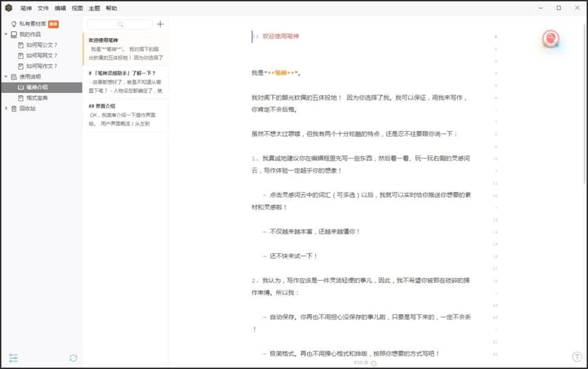This screenshot has height=369, width=588.
Task: Select the 格式宝典 item in sidebar
Action: (x=37, y=98)
